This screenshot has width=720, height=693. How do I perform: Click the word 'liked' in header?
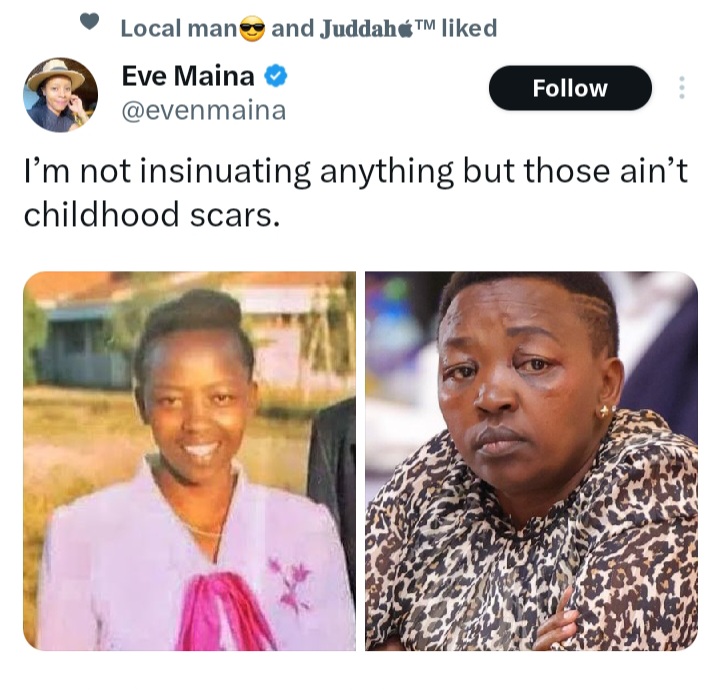[x=469, y=28]
